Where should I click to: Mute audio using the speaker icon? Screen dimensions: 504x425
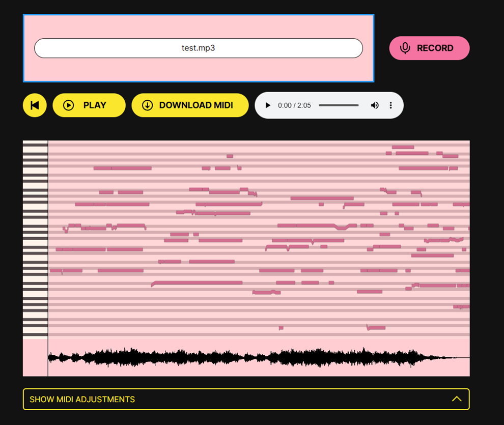point(375,105)
